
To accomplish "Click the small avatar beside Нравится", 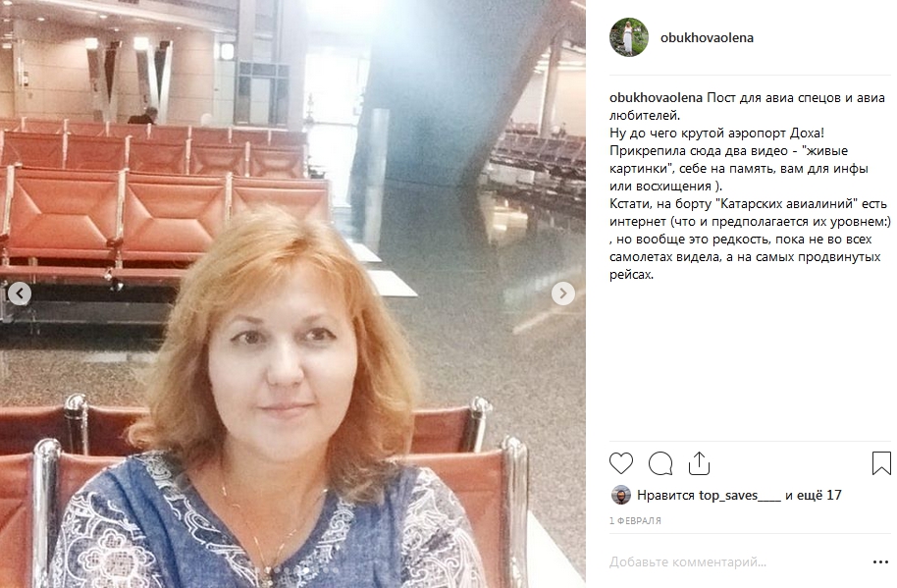I will [x=620, y=496].
